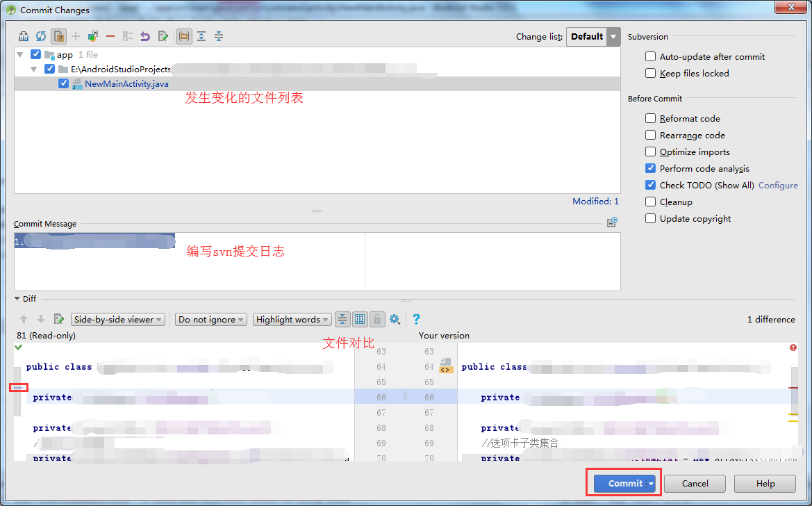Image resolution: width=812 pixels, height=506 pixels.
Task: Click the 1 difference label
Action: point(771,319)
